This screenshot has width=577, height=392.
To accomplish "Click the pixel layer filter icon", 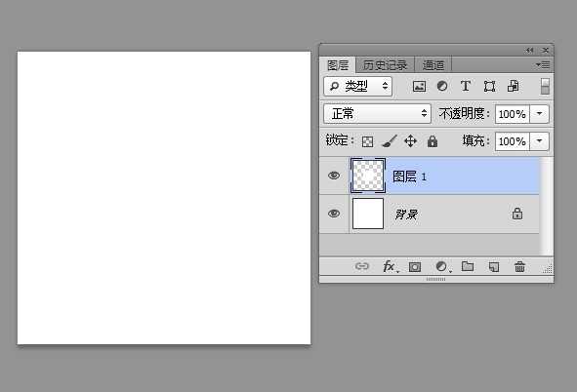I will click(x=419, y=87).
